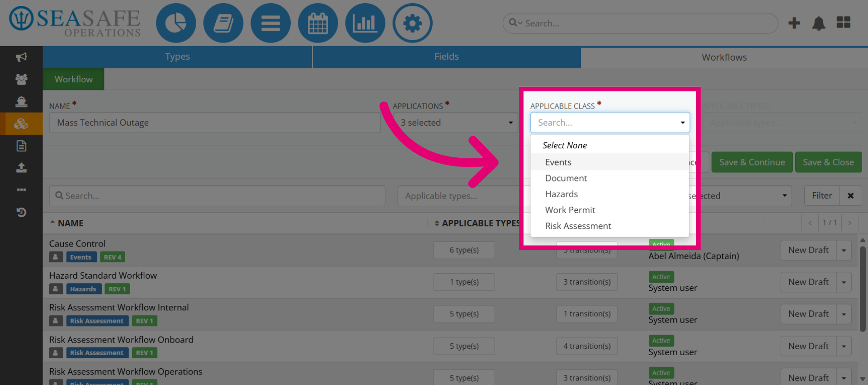Click the Filter button
Viewport: 868px width, 385px height.
click(822, 195)
